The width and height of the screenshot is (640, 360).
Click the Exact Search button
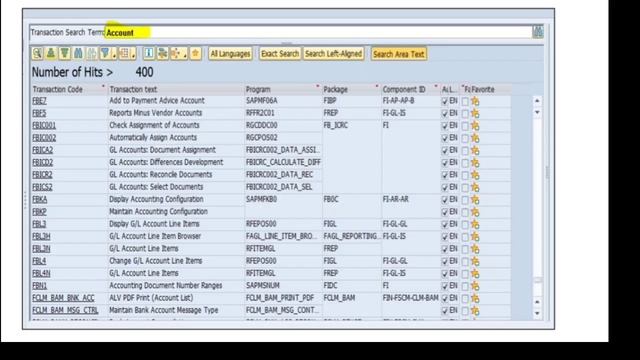click(x=280, y=53)
